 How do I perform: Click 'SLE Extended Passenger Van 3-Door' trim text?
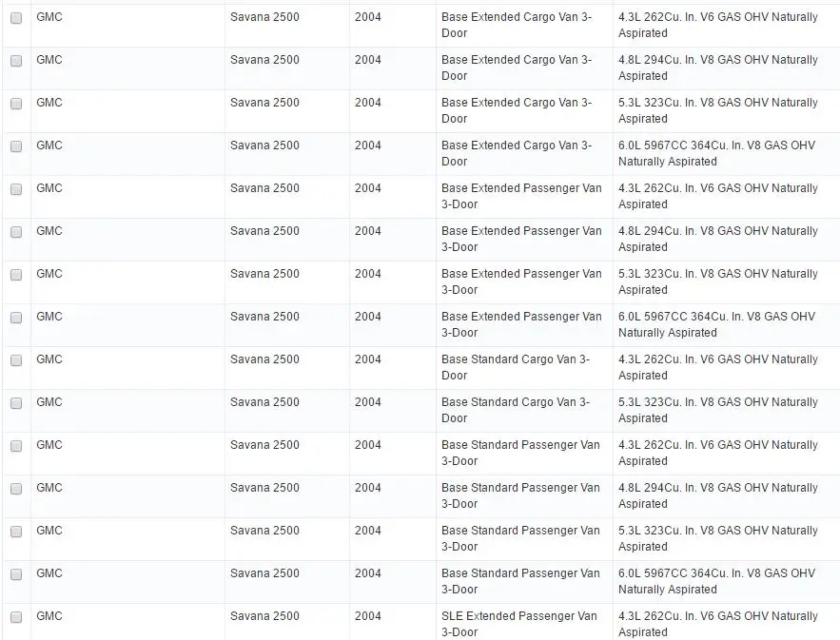(519, 625)
